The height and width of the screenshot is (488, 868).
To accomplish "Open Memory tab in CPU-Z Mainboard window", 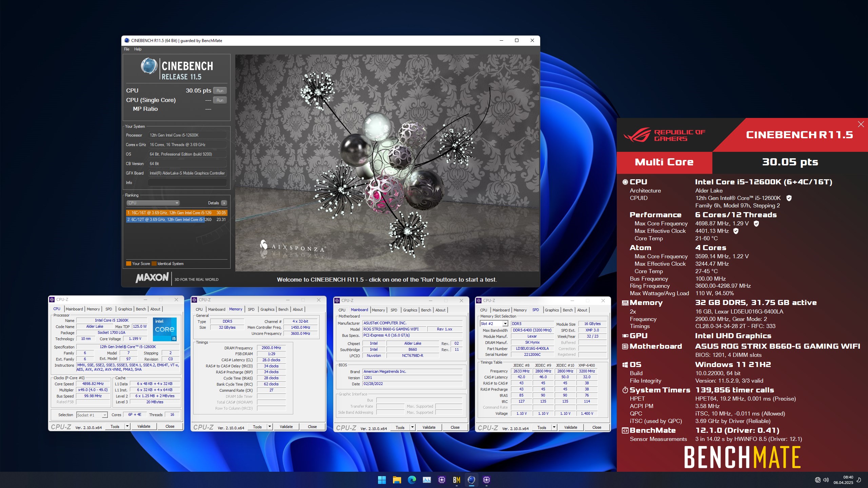I will (378, 310).
